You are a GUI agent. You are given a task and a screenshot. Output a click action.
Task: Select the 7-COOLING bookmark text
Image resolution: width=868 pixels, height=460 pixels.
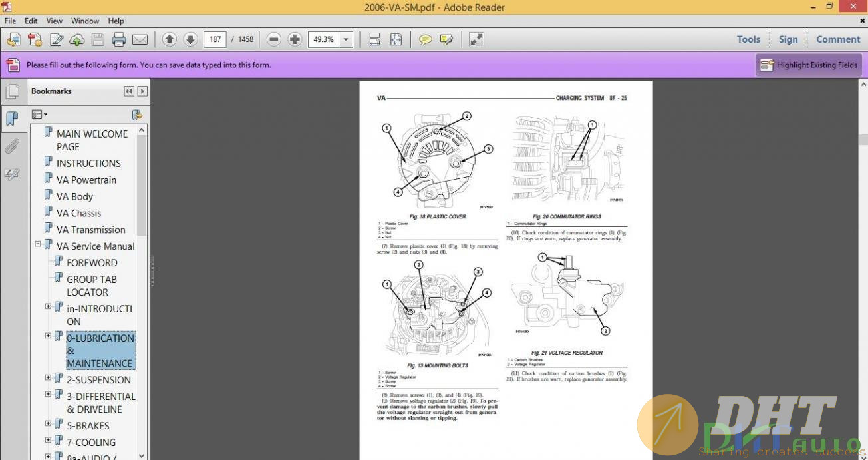(91, 442)
